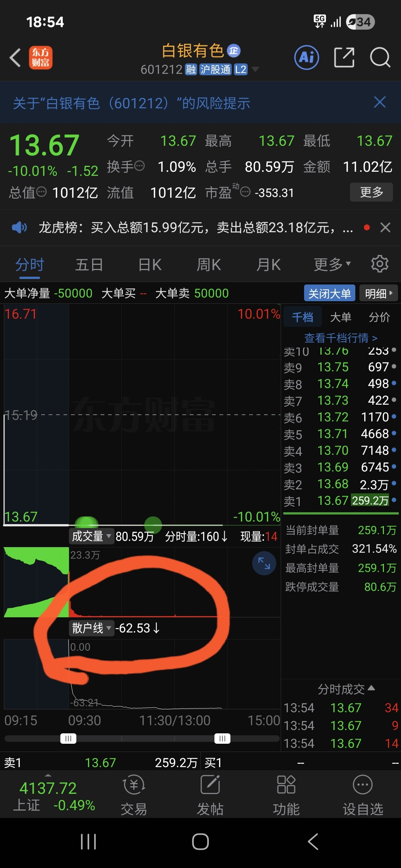Expand chart with fullscreen arrows icon
This screenshot has width=401, height=868.
coord(264,563)
